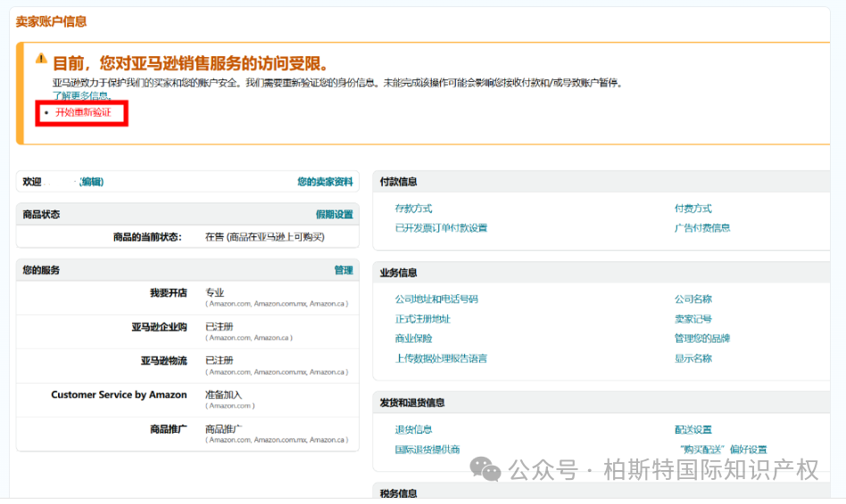846x504 pixels.
Task: Click the warning triangle icon
Action: (41, 58)
